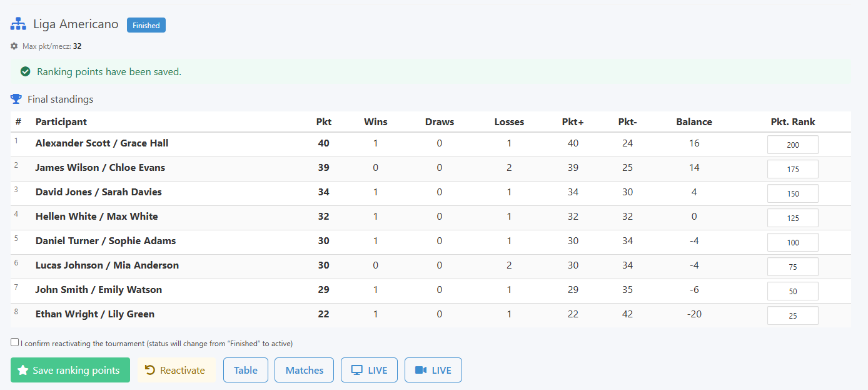Click the Max pkt/mecz 32 label
The width and height of the screenshot is (868, 390).
[52, 46]
